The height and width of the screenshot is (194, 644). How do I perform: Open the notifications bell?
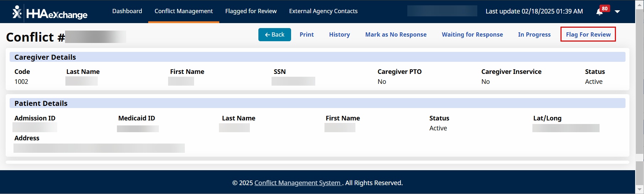coord(600,12)
